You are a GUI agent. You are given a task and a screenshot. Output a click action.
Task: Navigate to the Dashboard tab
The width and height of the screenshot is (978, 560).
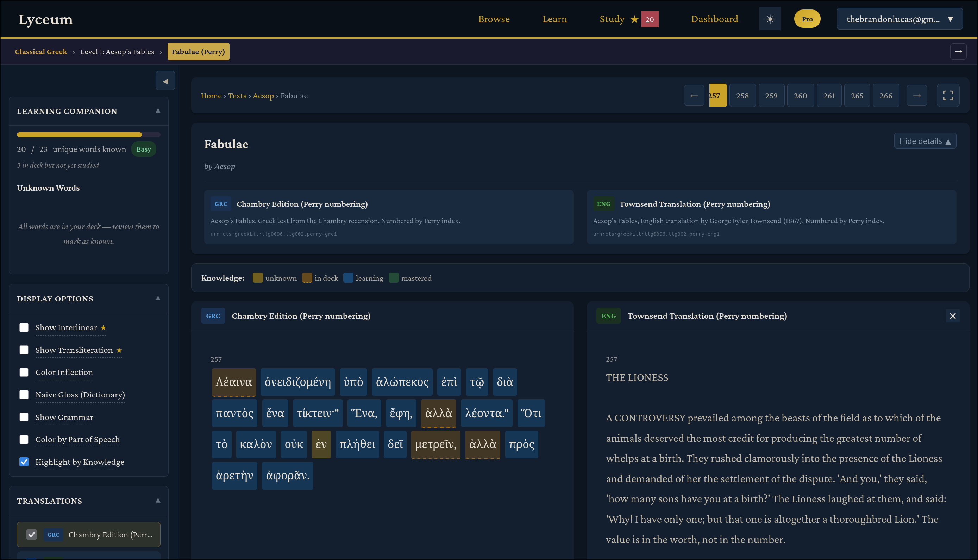(714, 19)
